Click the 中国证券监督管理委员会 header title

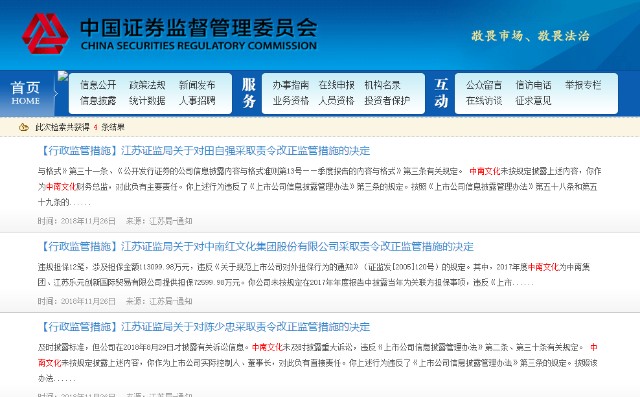(x=199, y=29)
